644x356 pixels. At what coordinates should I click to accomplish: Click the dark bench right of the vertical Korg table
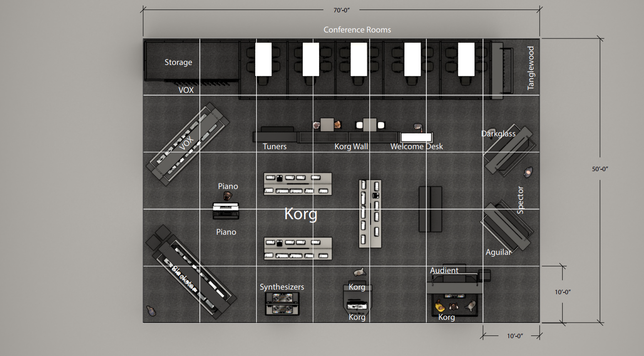click(x=430, y=209)
